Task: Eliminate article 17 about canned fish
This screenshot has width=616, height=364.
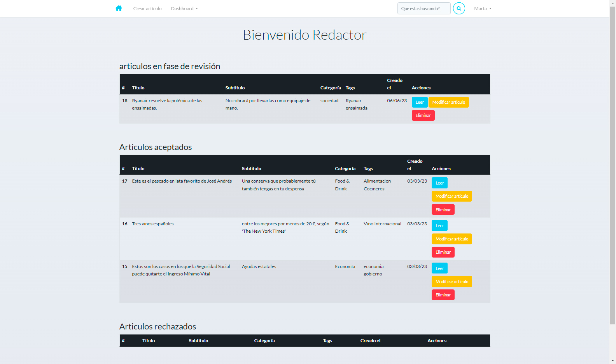Action: point(443,210)
